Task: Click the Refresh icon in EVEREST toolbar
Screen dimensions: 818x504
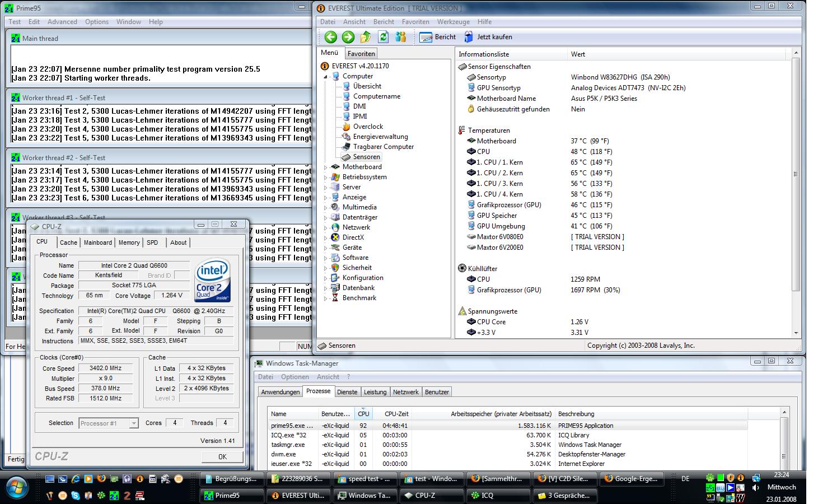Action: [x=383, y=37]
